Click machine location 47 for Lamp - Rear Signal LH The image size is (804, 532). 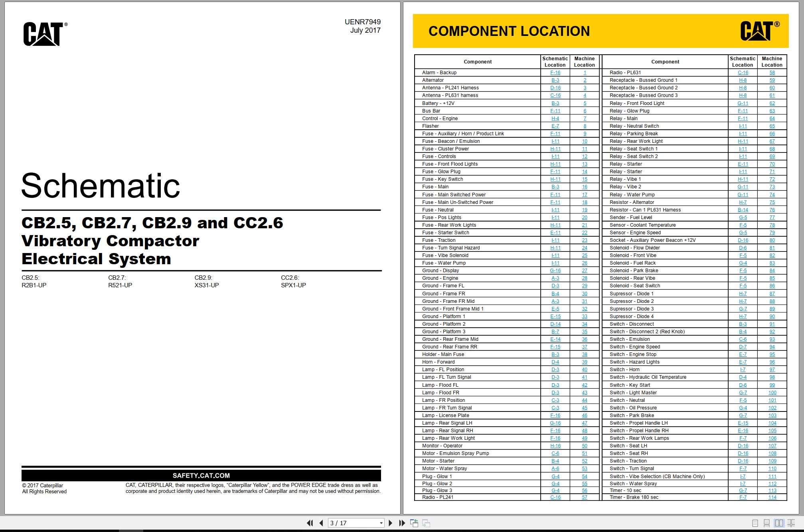(585, 423)
